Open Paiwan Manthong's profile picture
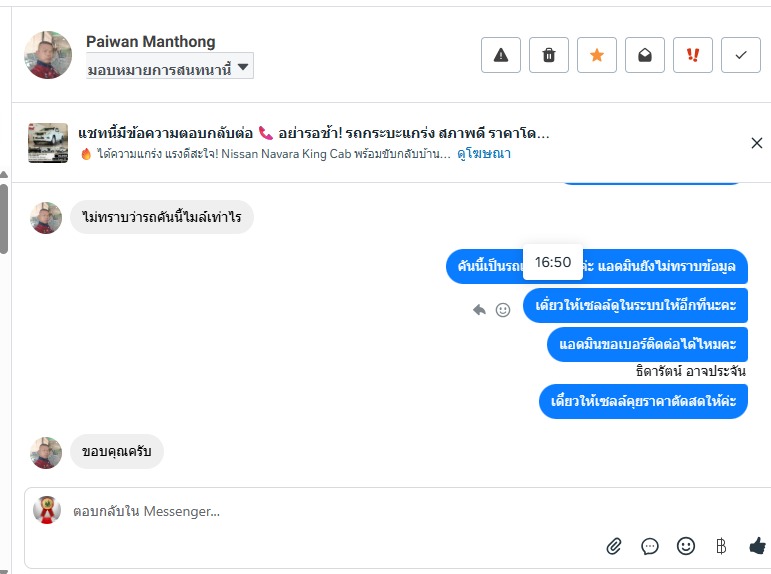The height and width of the screenshot is (574, 771). (x=48, y=55)
